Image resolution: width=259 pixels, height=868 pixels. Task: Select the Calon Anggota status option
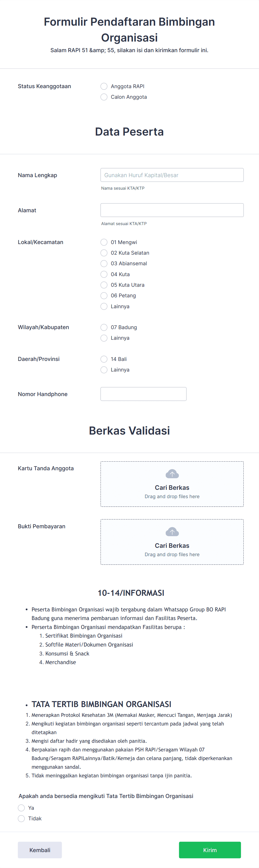pos(104,97)
